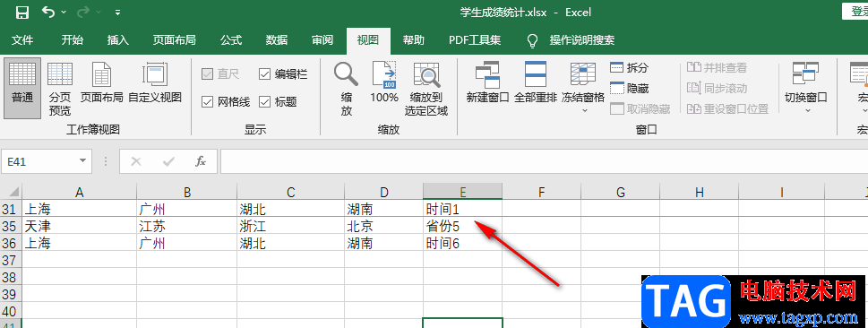This screenshot has width=868, height=328.
Task: Click inside the formula bar input
Action: [544, 161]
